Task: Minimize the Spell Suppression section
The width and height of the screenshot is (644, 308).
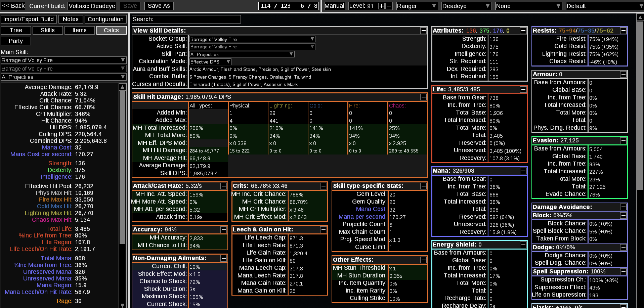Action: [624, 272]
